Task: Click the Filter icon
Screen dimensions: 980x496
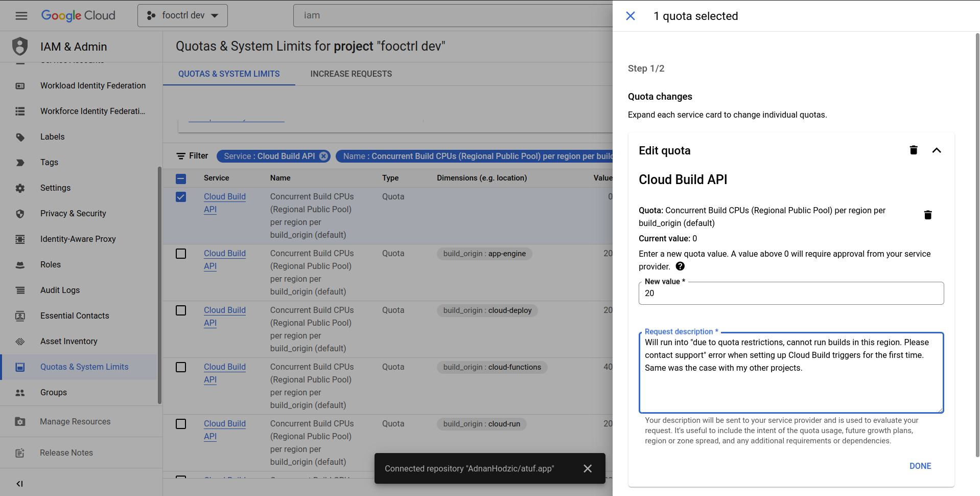Action: point(181,156)
